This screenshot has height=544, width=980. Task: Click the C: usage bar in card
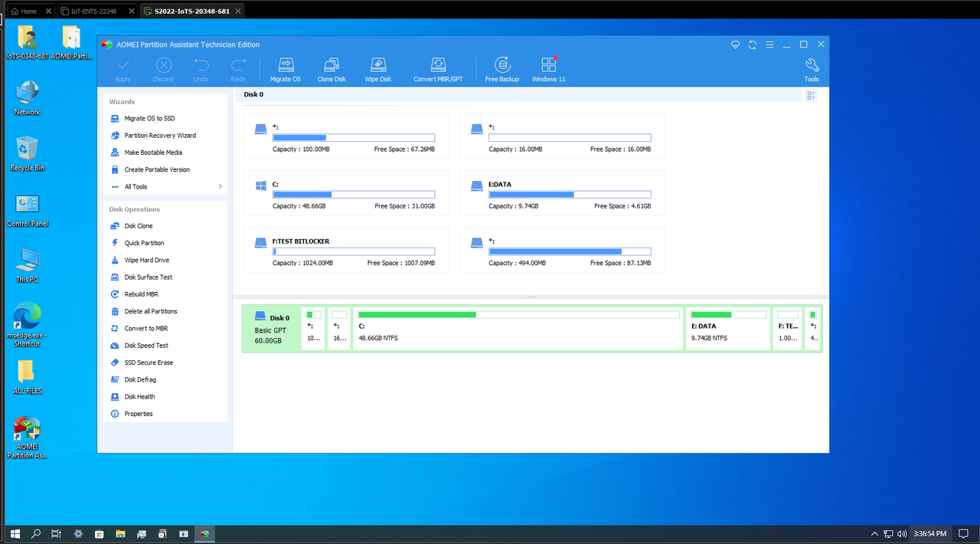pos(354,195)
